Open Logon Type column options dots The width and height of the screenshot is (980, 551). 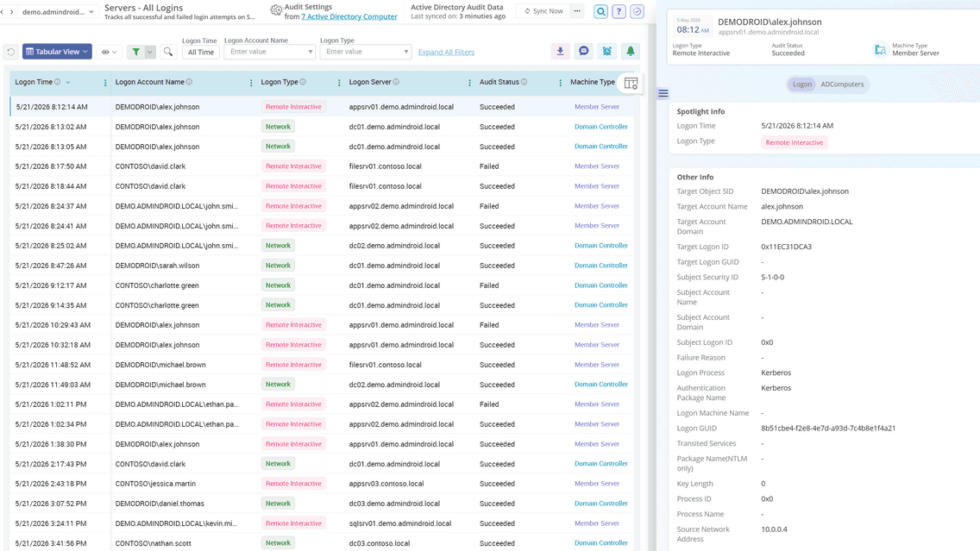(x=339, y=83)
